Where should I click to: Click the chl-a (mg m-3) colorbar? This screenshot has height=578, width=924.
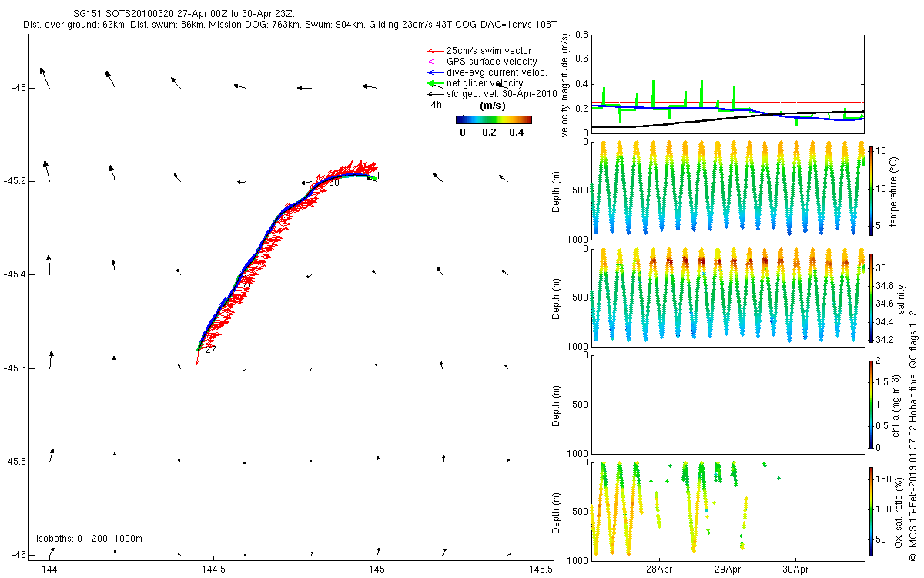(871, 403)
